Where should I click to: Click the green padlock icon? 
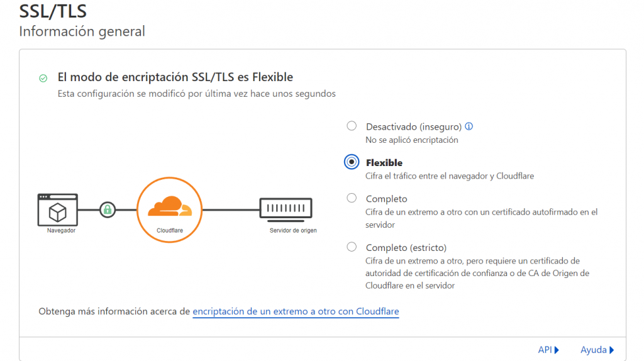[x=108, y=209]
